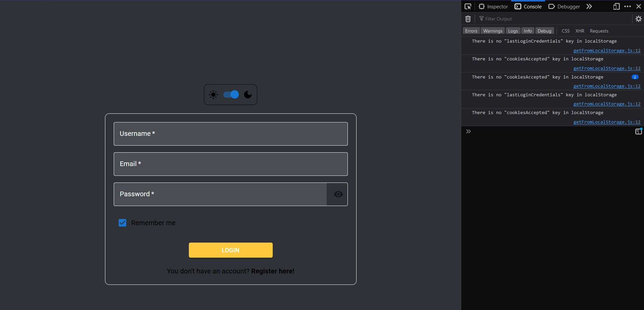Toggle the dark mode switch
This screenshot has width=644, height=310.
point(230,95)
